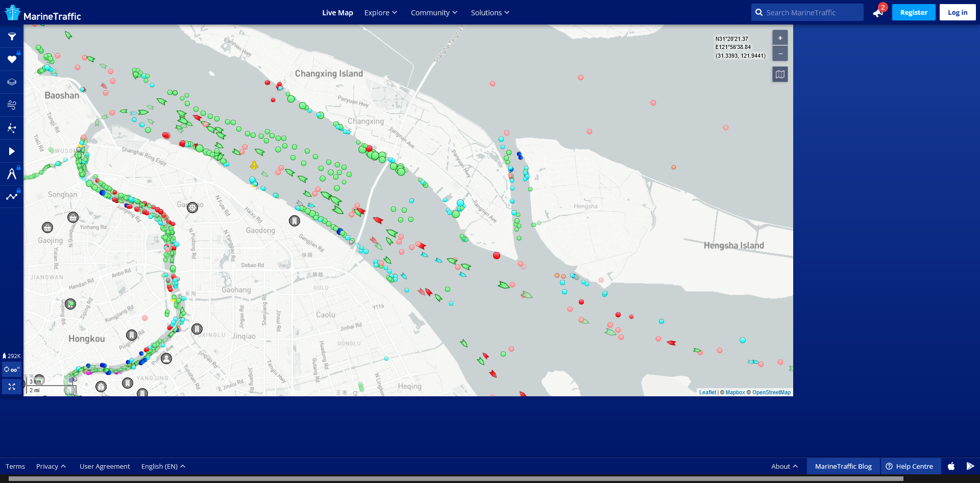Open the Terms link in footer

pos(15,466)
